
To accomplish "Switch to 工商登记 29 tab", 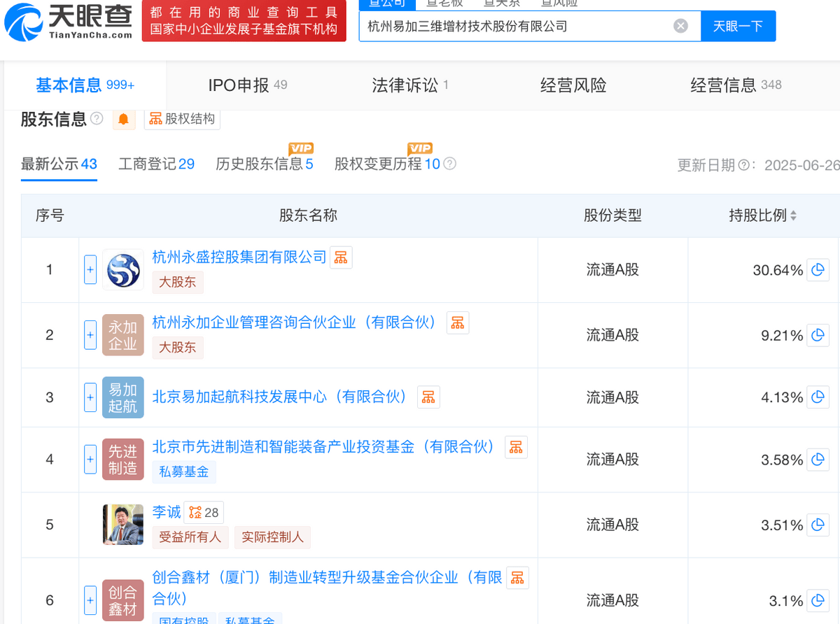I will pyautogui.click(x=156, y=164).
